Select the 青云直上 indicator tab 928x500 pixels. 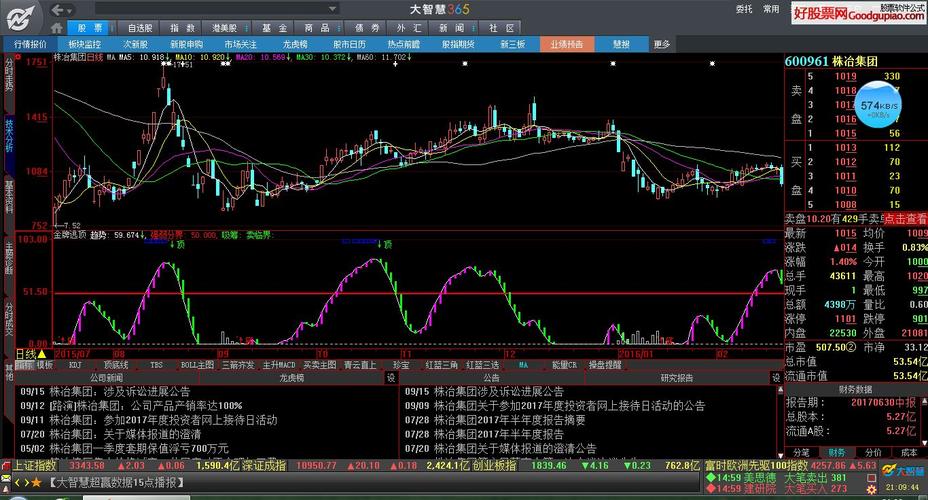point(360,365)
